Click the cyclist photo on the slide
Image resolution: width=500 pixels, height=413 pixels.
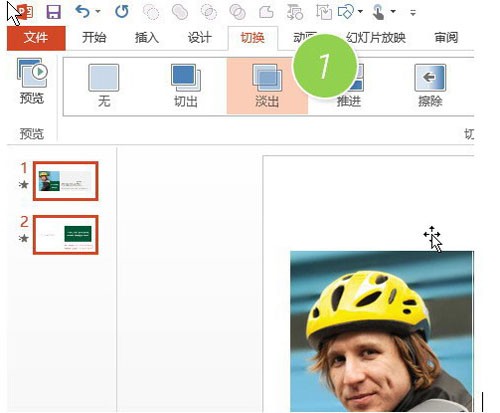(x=382, y=331)
